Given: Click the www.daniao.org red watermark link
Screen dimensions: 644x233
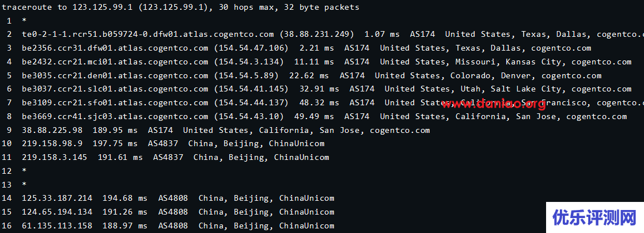Looking at the screenshot, I should 494,104.
